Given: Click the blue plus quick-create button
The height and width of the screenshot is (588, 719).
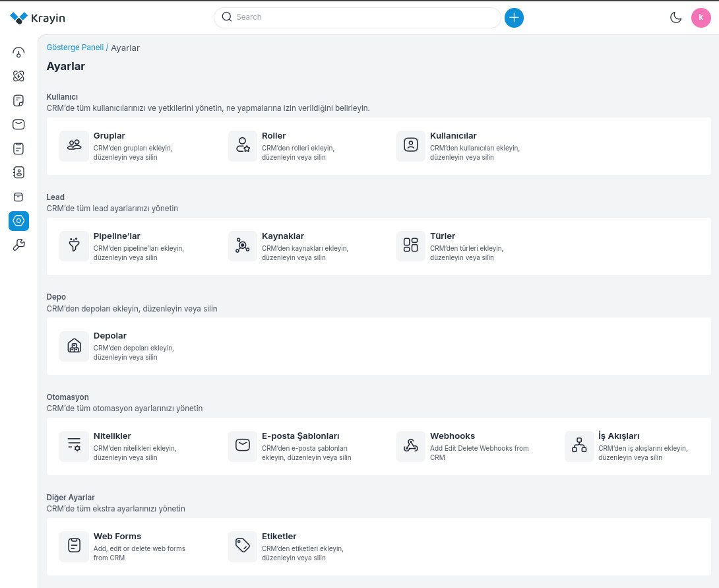Looking at the screenshot, I should [514, 18].
